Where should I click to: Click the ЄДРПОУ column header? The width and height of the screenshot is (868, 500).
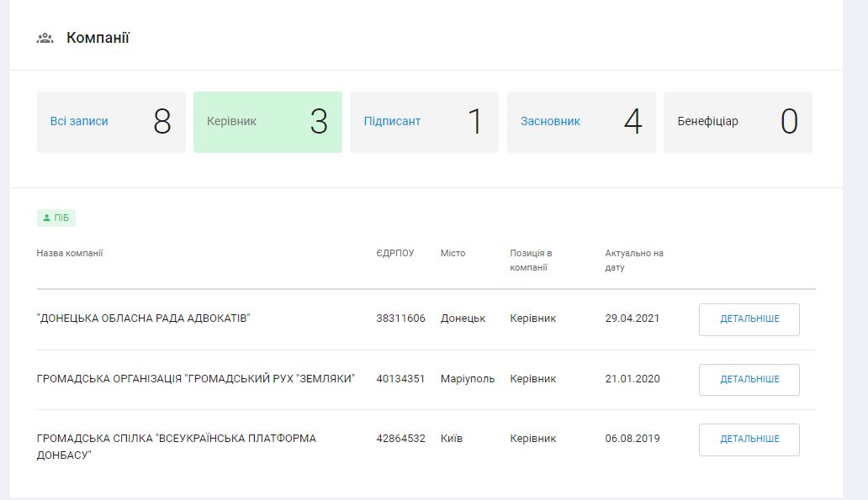pos(395,253)
